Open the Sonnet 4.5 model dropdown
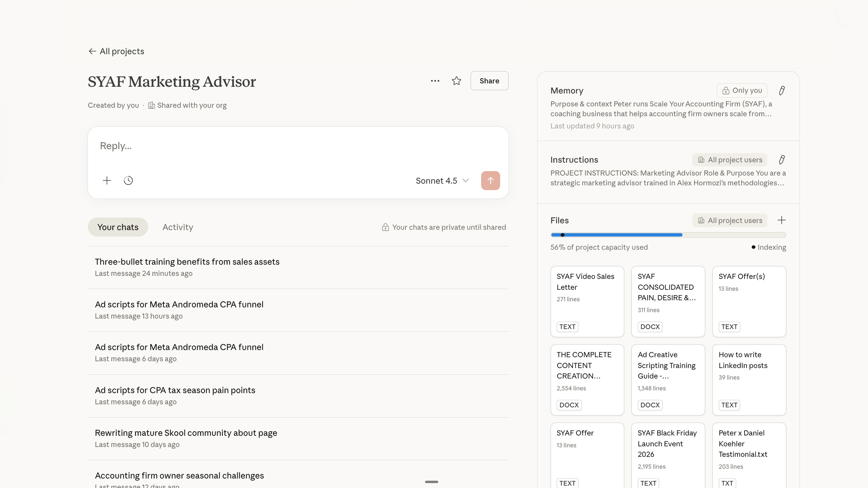The height and width of the screenshot is (488, 868). [x=442, y=181]
